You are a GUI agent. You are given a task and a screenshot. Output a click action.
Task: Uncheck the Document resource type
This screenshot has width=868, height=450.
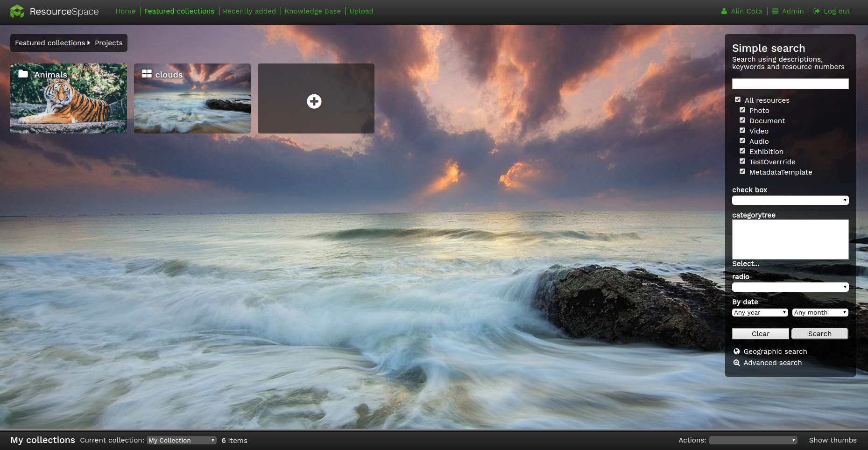[742, 120]
